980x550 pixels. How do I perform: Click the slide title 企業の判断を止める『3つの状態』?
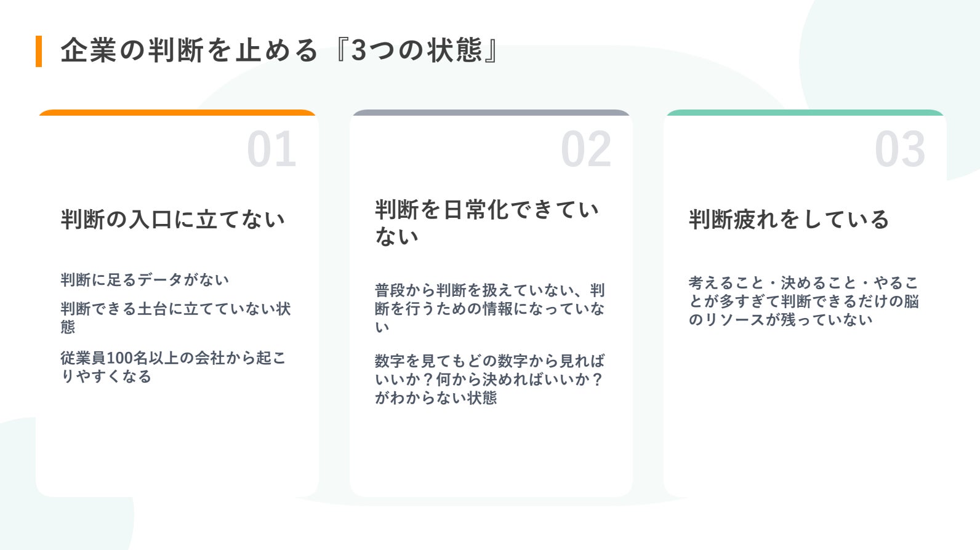280,50
